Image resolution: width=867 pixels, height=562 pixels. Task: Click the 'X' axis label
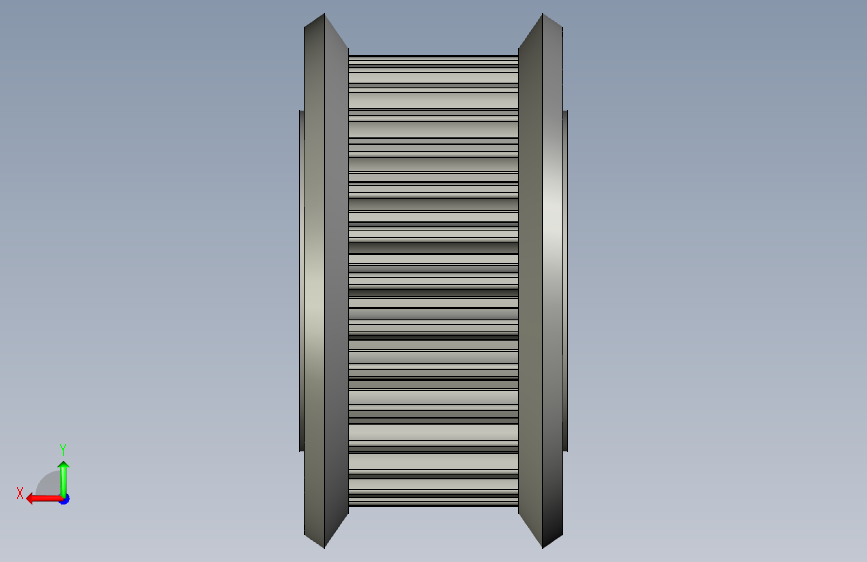tap(20, 493)
